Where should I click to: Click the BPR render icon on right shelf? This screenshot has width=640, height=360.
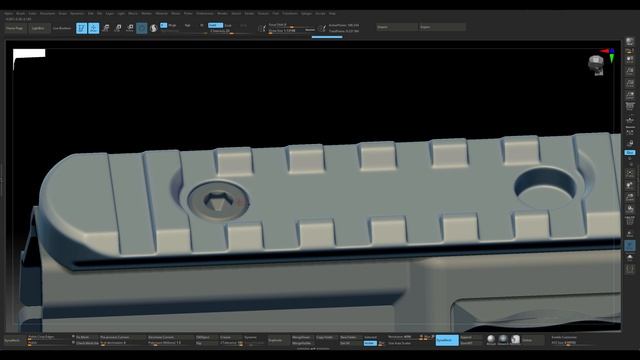[x=630, y=42]
